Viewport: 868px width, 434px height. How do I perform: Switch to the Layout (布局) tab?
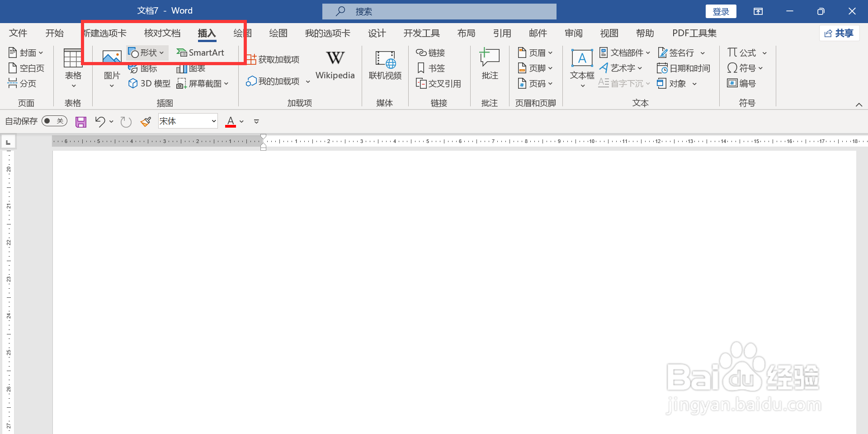pos(466,33)
